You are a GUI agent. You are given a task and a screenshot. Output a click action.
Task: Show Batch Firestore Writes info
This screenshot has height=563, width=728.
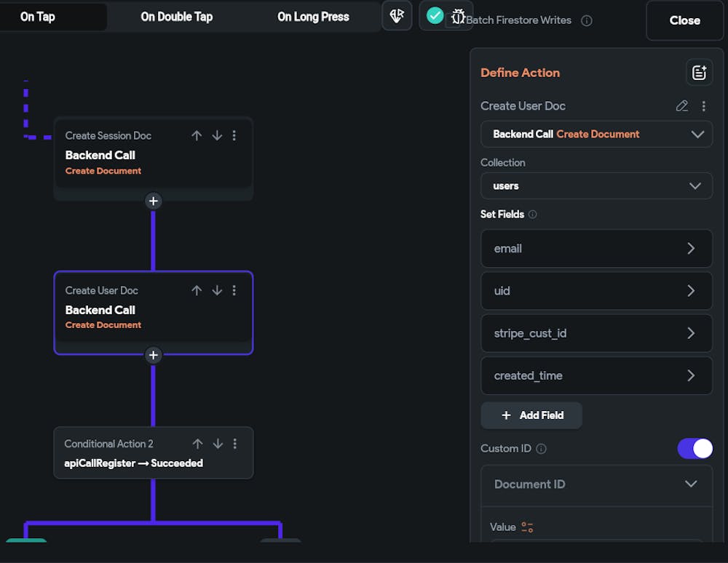(586, 20)
